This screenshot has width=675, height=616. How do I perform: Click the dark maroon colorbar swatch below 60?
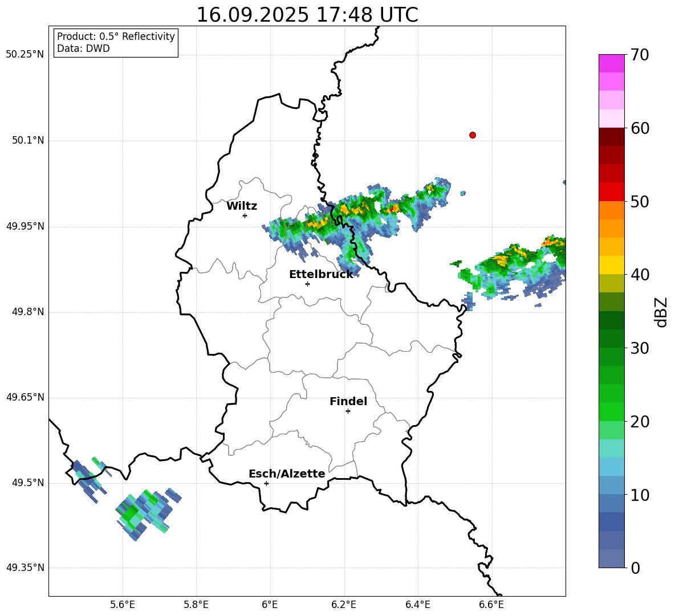click(x=611, y=137)
